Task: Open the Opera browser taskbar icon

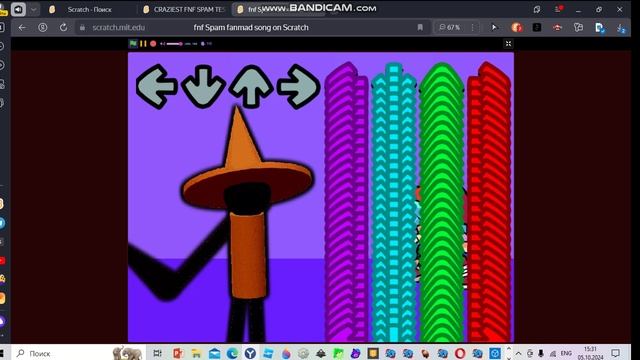Action: (x=460, y=353)
